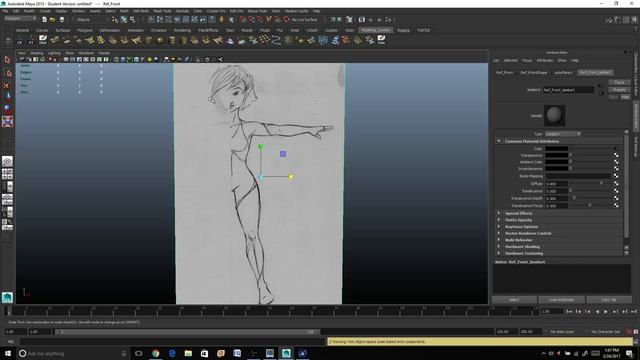Switch to four view layout
Viewport: 640px width, 360px height.
(7, 174)
